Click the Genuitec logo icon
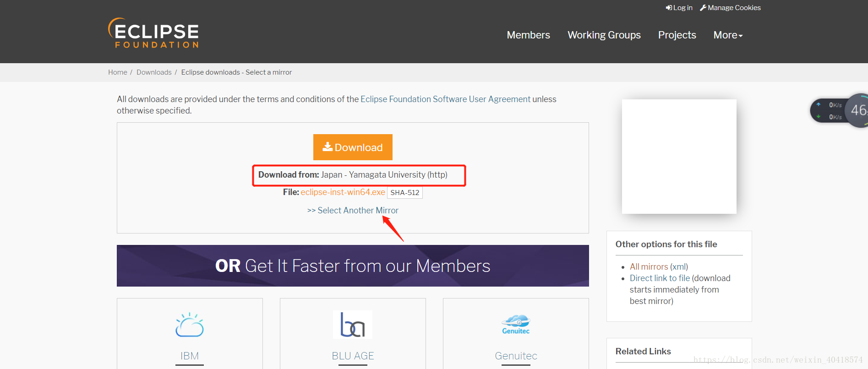 coord(516,325)
